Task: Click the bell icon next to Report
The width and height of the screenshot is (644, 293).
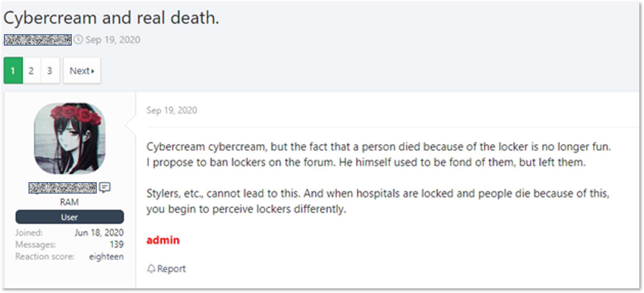Action: (x=151, y=269)
